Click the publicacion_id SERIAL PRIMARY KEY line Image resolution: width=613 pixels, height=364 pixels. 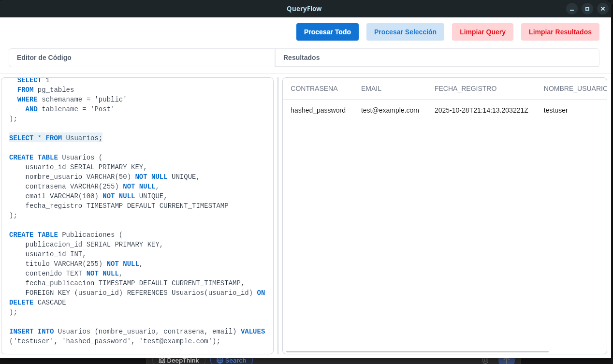(94, 245)
